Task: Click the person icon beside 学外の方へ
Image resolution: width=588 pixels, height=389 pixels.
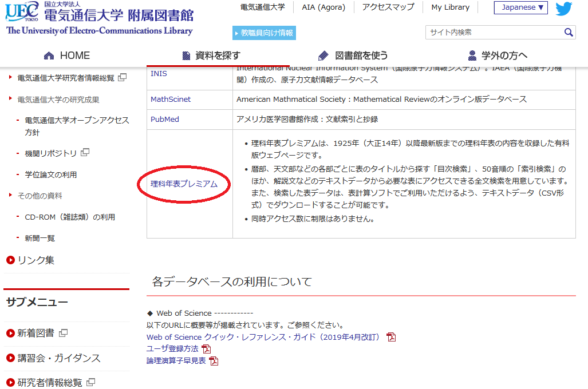Action: (472, 55)
